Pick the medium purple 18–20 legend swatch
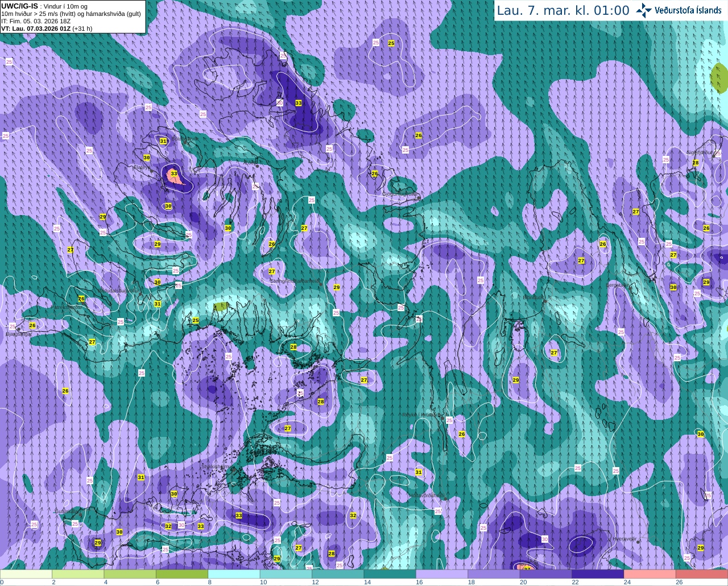The width and height of the screenshot is (728, 586). point(494,574)
